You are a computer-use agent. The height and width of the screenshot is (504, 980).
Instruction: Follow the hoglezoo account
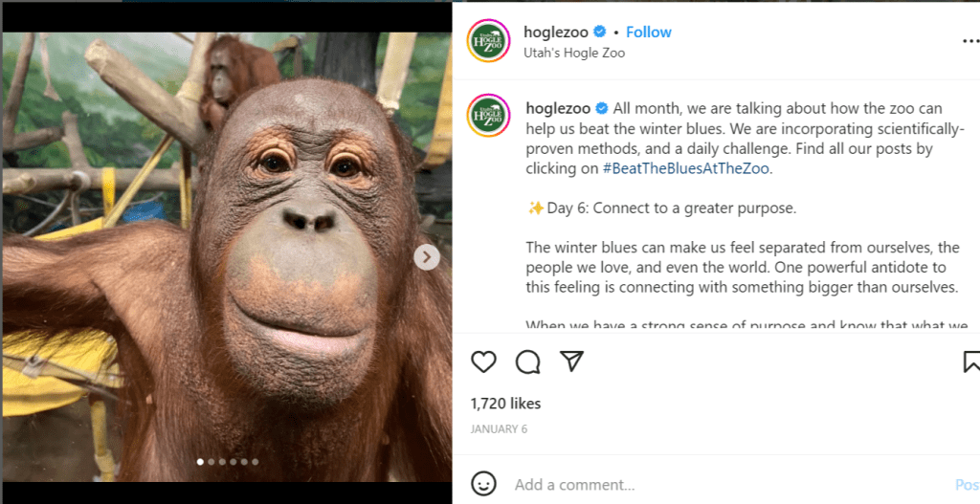[649, 32]
